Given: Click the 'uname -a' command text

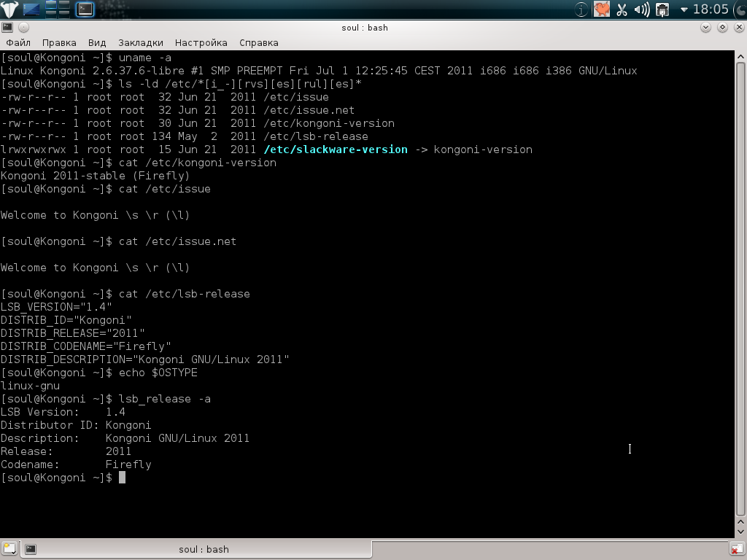Looking at the screenshot, I should 145,58.
